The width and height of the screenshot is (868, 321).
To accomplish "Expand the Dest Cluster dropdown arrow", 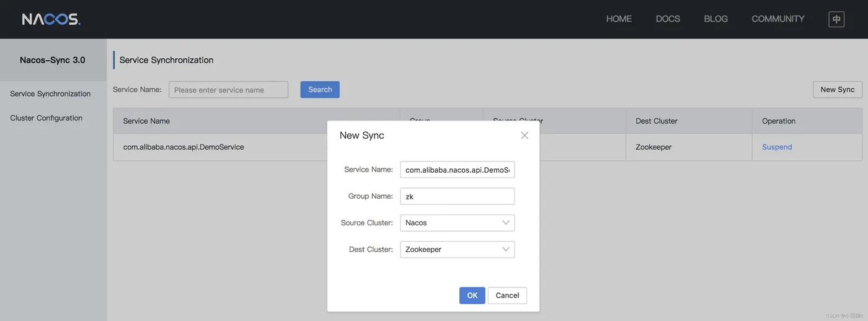I will coord(506,249).
